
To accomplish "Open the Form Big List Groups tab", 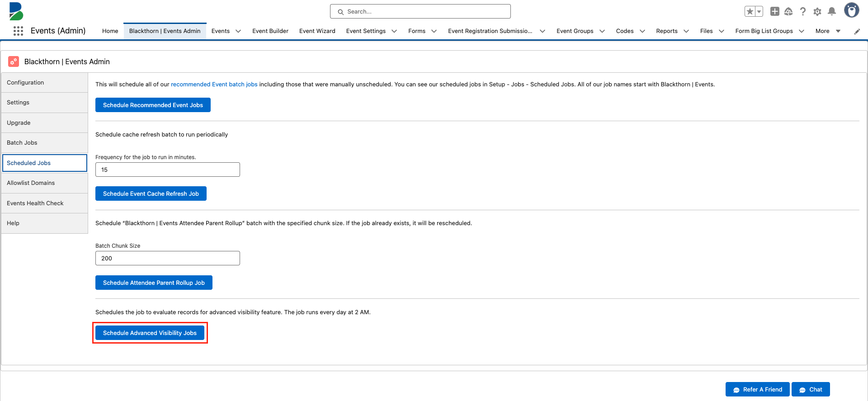I will 764,31.
